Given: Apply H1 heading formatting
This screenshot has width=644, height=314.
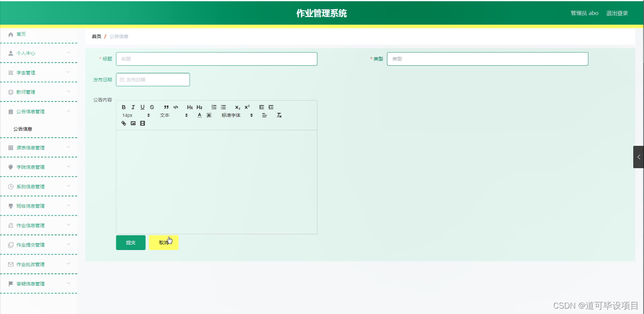Looking at the screenshot, I should (x=190, y=107).
